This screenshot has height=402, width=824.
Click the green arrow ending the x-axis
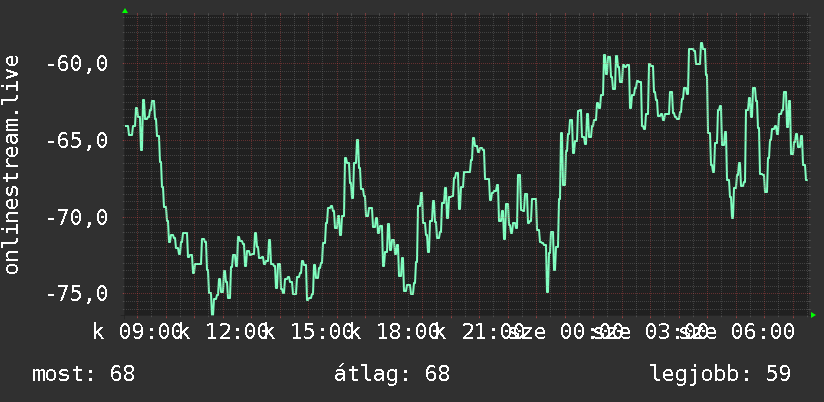point(813,315)
